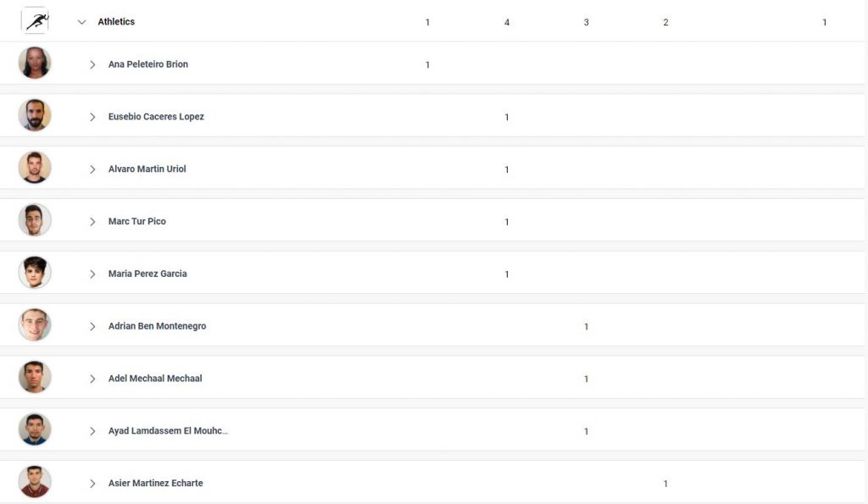868x504 pixels.
Task: Select the Ayad Lamdassem El Mouhc… name
Action: pos(169,430)
